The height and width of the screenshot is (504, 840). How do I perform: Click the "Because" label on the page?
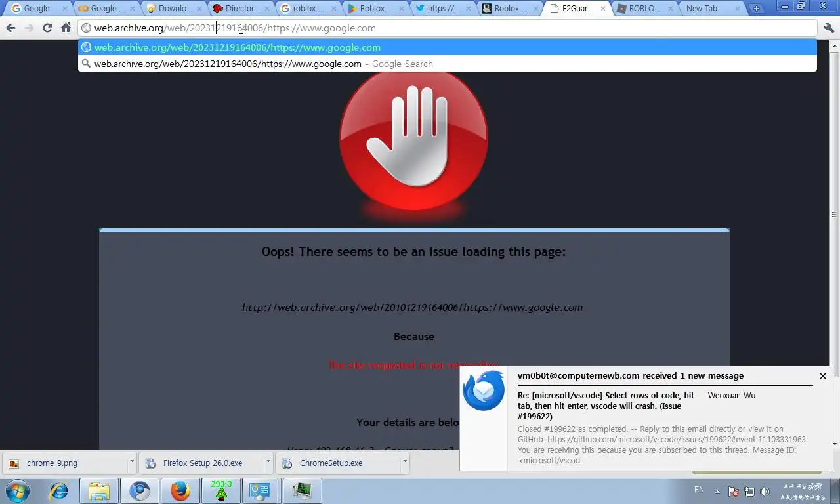pos(413,337)
